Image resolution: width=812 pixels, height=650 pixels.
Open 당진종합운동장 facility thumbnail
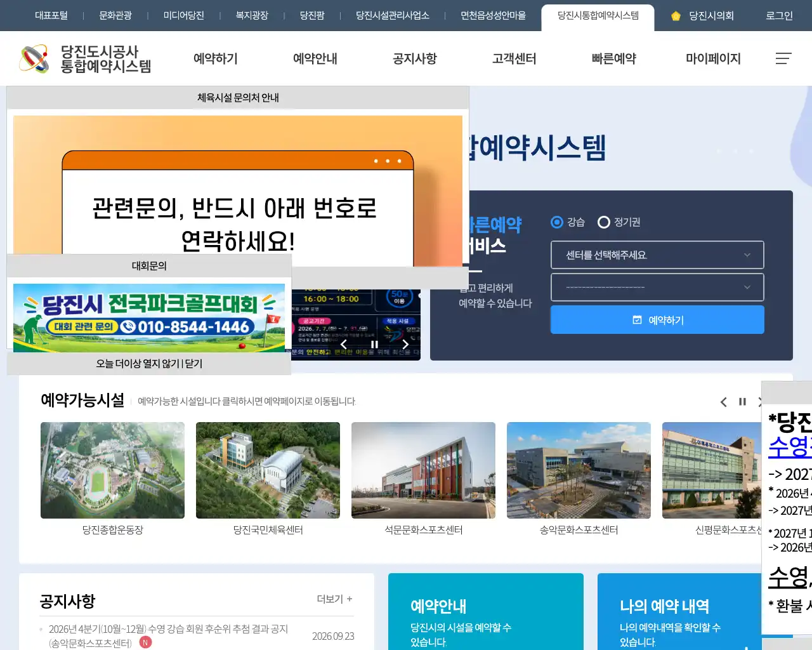click(113, 470)
